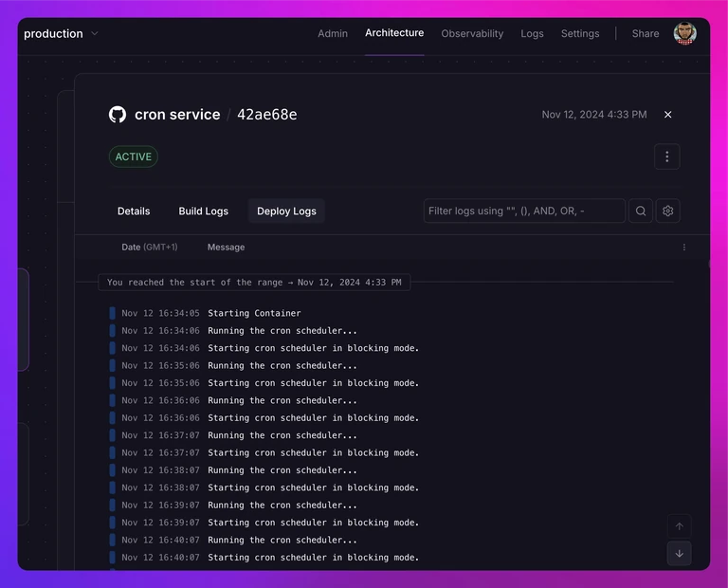Go to the Observability tab
This screenshot has height=588, width=728.
(472, 34)
